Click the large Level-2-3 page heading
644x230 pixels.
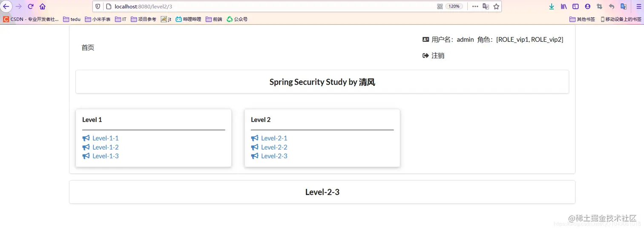(322, 192)
